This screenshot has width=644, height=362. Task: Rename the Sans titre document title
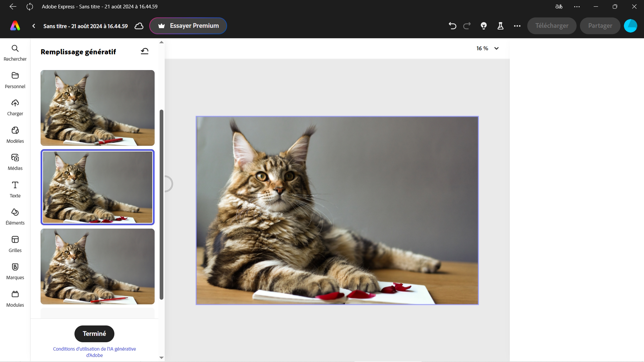click(x=86, y=26)
